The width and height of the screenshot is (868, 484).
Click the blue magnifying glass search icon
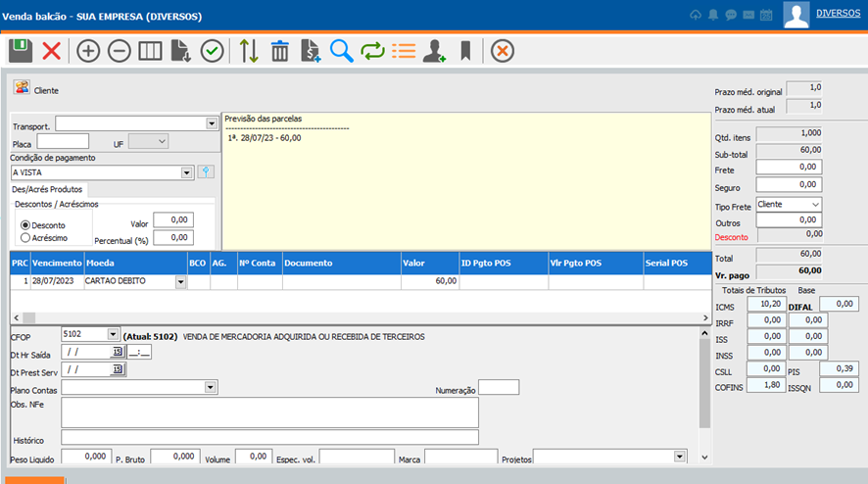341,51
